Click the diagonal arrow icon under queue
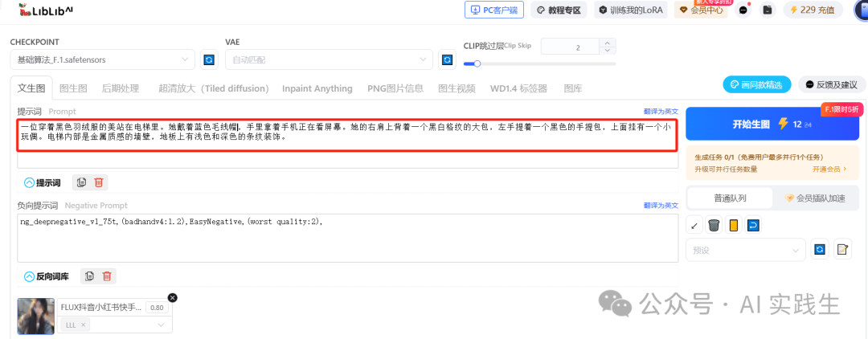868x339 pixels. 694,225
